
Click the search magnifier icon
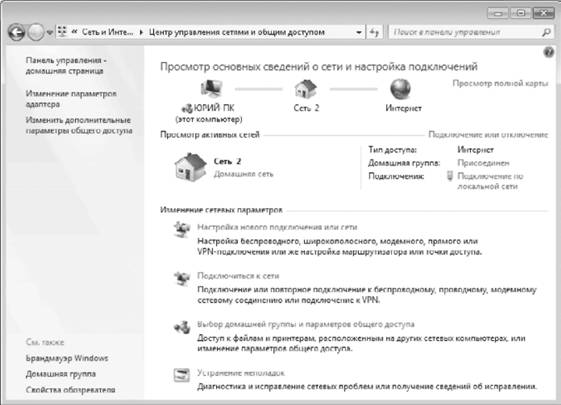point(546,33)
